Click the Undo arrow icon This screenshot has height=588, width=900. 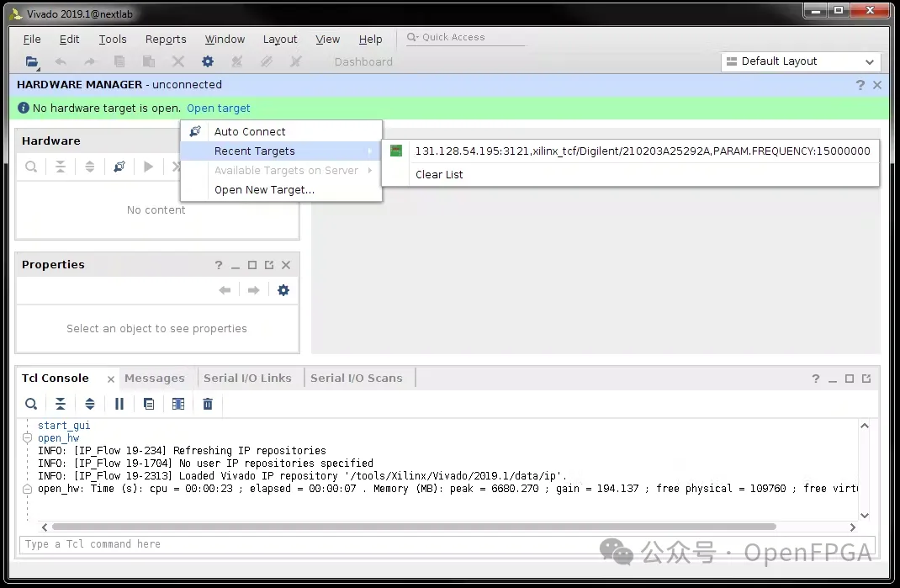pos(61,61)
